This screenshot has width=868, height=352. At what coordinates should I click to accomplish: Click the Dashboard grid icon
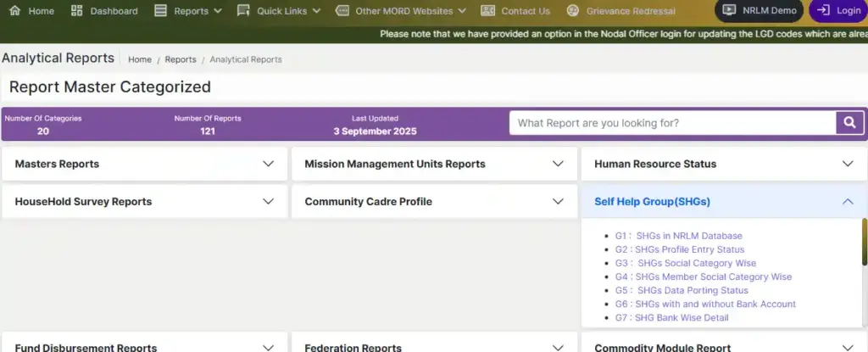click(x=77, y=11)
